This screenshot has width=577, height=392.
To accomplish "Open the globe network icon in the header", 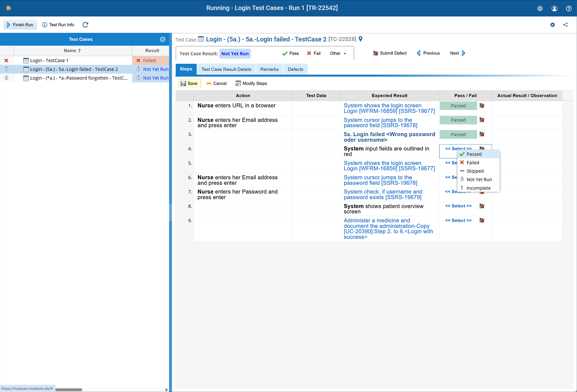I will click(540, 8).
